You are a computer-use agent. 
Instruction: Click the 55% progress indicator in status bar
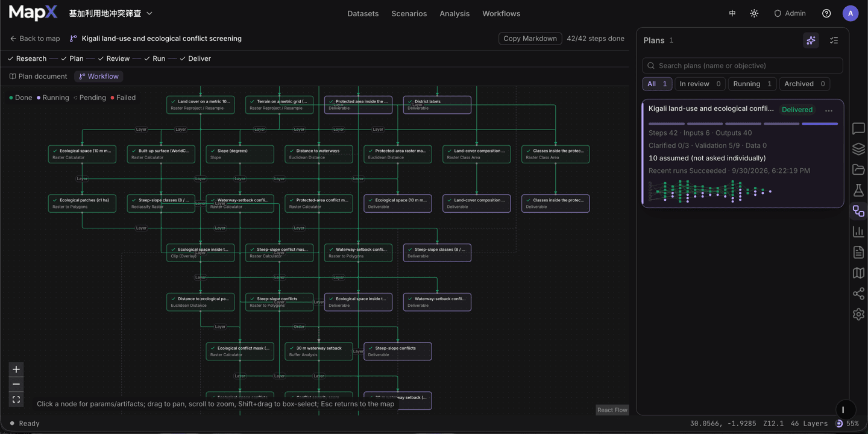point(847,423)
